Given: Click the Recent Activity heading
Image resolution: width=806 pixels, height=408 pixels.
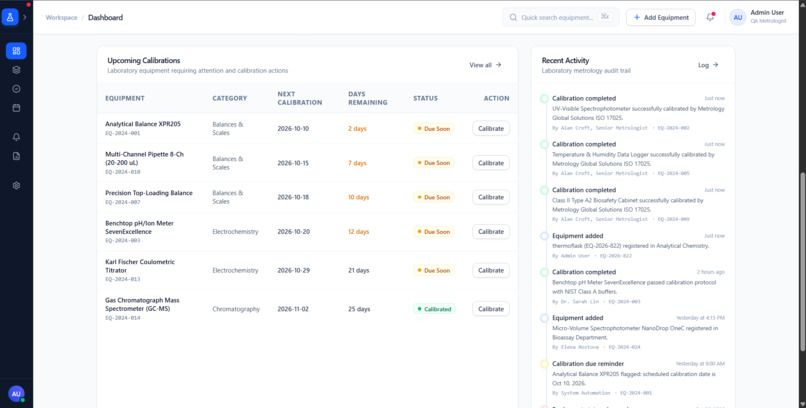Looking at the screenshot, I should 565,60.
